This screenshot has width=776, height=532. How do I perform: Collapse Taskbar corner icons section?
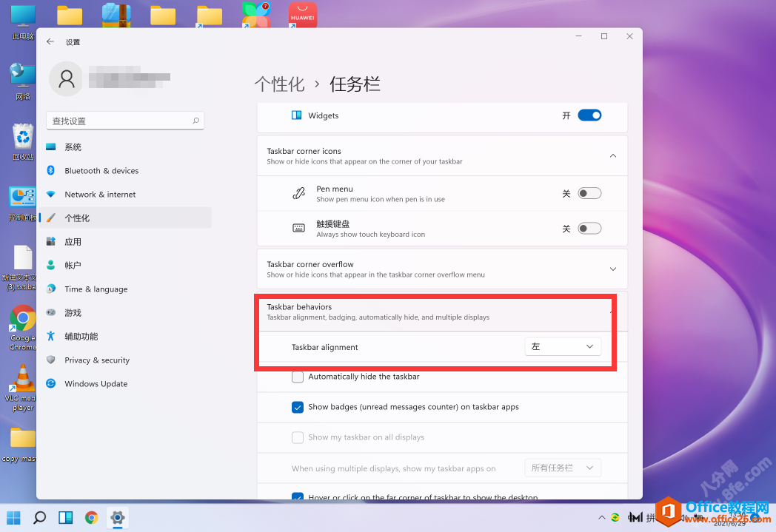(x=612, y=155)
